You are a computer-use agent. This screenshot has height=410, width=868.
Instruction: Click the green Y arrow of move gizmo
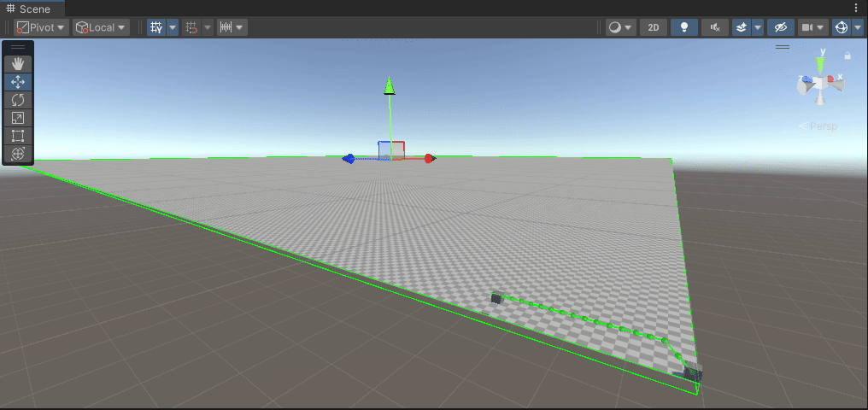(390, 85)
